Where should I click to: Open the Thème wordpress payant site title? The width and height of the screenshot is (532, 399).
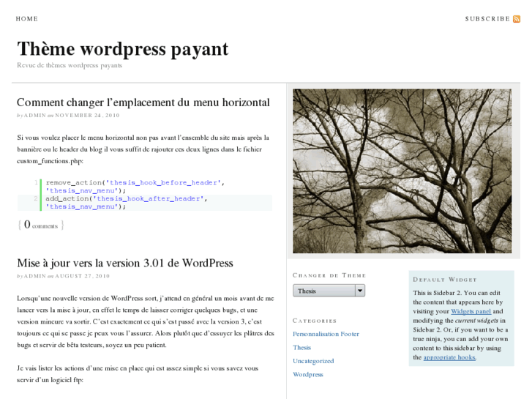pos(123,49)
